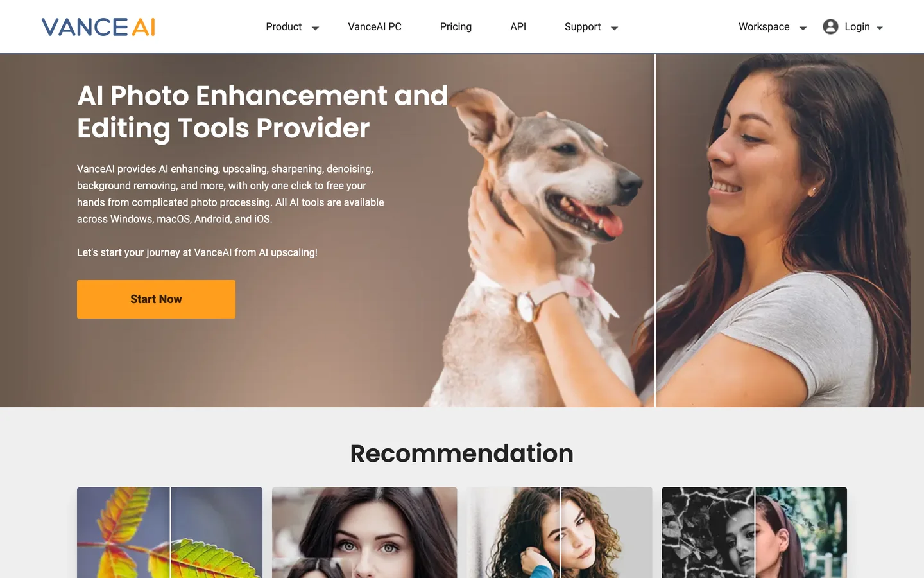Click the Support menu label
The height and width of the screenshot is (578, 924).
(583, 27)
